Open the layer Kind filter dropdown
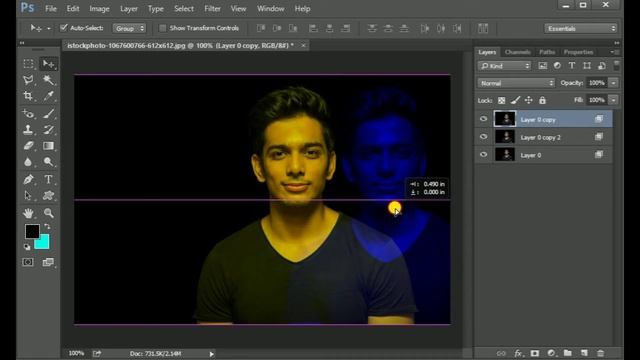The height and width of the screenshot is (360, 640). 504,66
